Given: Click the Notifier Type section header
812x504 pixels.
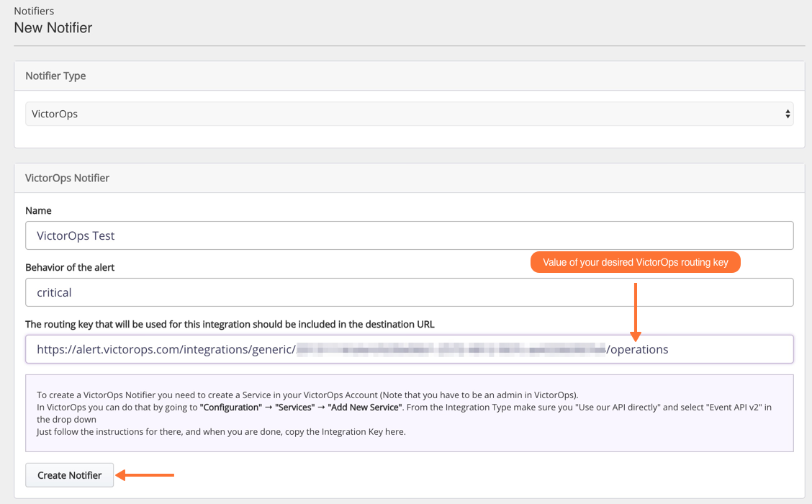Looking at the screenshot, I should [x=55, y=76].
